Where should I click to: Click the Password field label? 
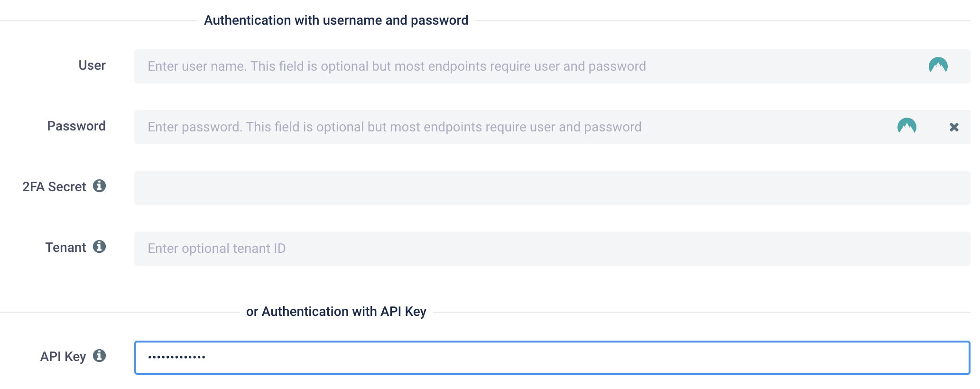tap(76, 126)
